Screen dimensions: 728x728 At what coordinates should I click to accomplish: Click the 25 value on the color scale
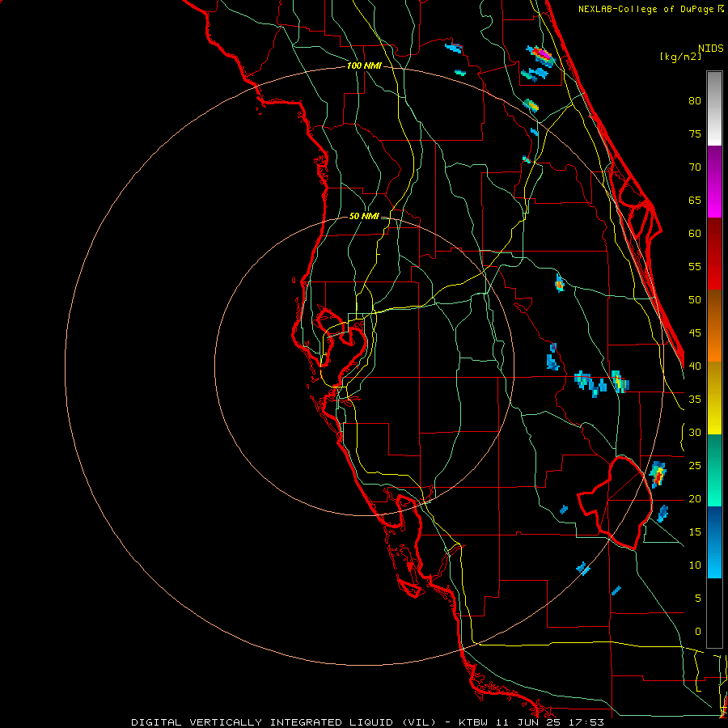pos(695,465)
